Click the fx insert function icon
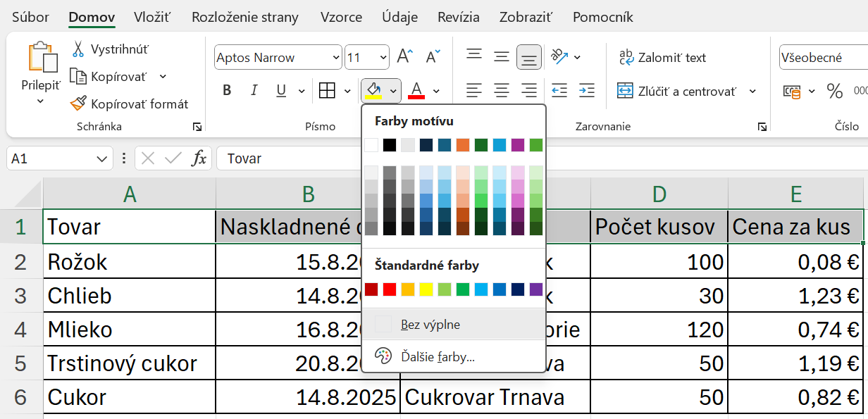Image resolution: width=868 pixels, height=419 pixels. point(199,158)
